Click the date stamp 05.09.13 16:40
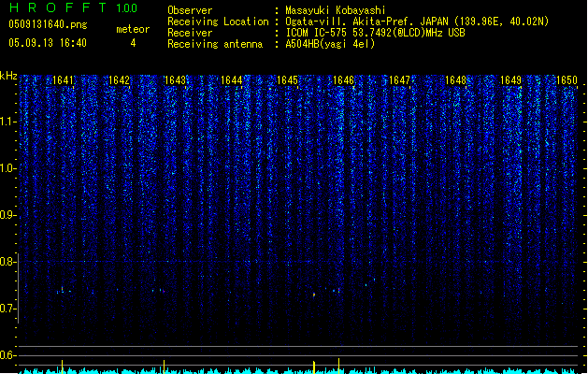 [48, 43]
